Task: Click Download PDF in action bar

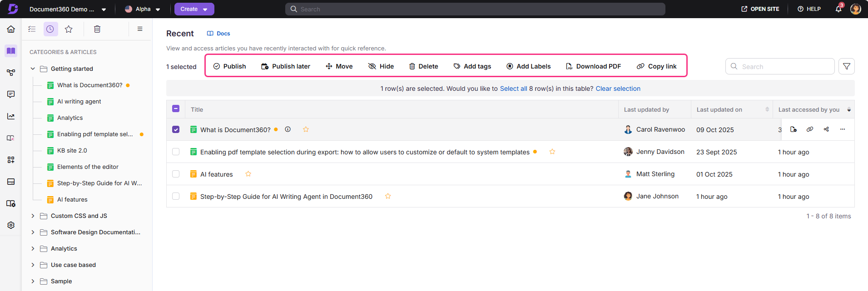Action: 594,66
